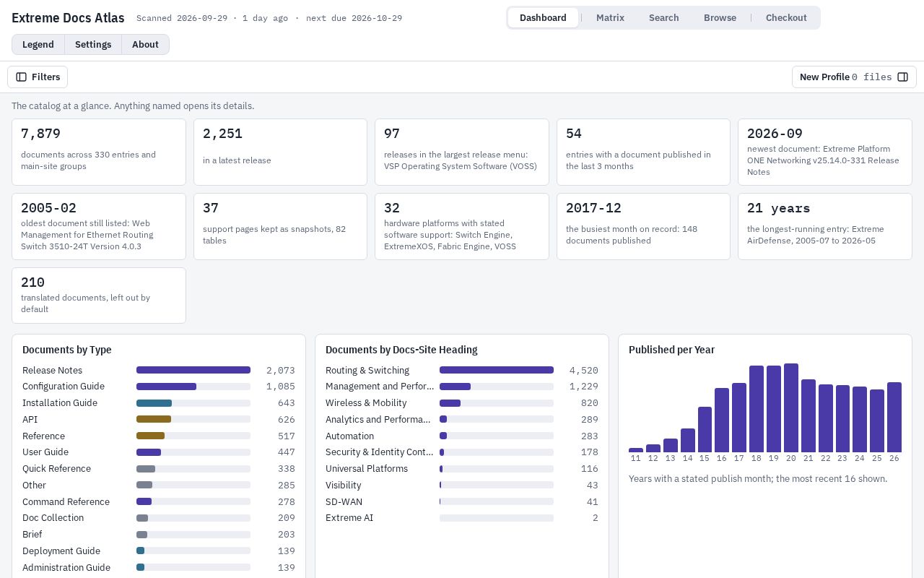Open the Wireless & Mobility heading
Viewport: 924px width, 578px height.
pos(462,403)
